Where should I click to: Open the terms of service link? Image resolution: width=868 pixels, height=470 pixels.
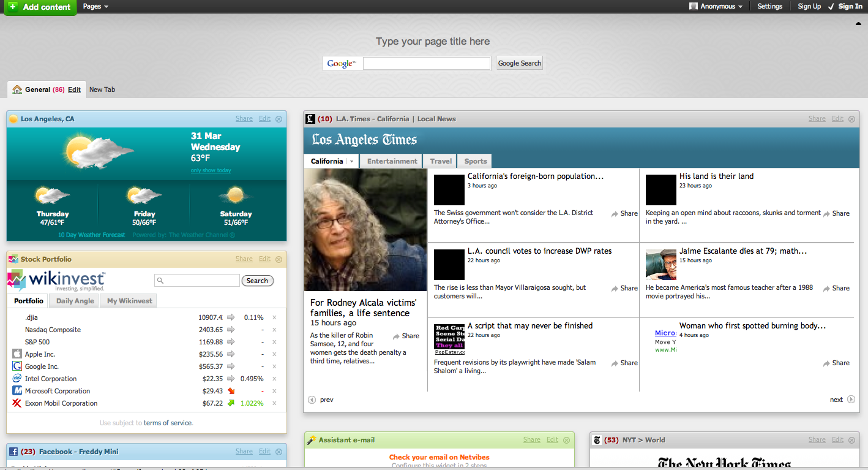point(168,423)
